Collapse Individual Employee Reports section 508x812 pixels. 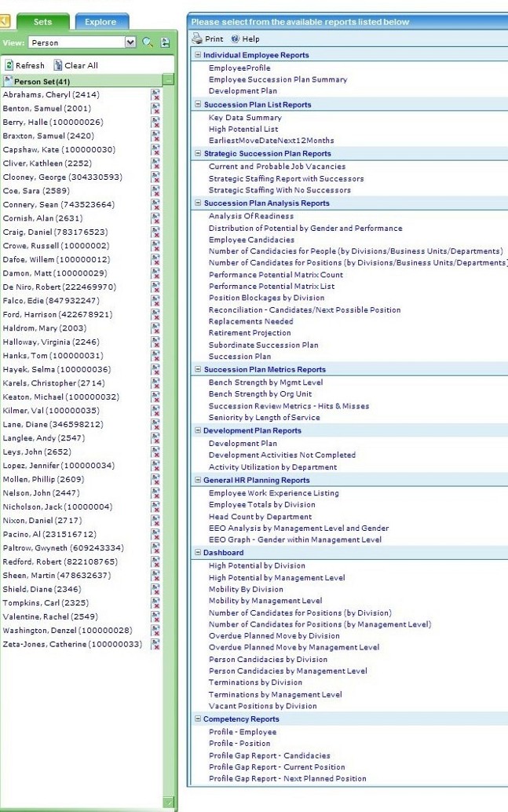tap(197, 54)
